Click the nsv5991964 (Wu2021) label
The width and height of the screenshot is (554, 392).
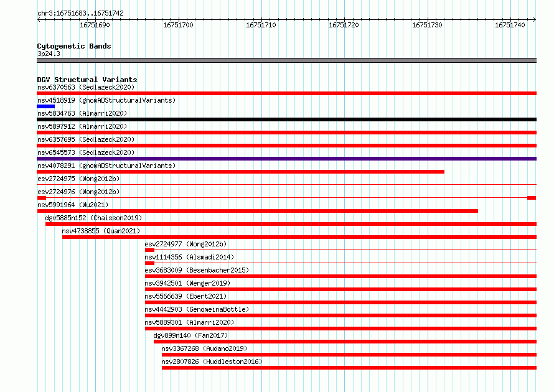pos(73,205)
